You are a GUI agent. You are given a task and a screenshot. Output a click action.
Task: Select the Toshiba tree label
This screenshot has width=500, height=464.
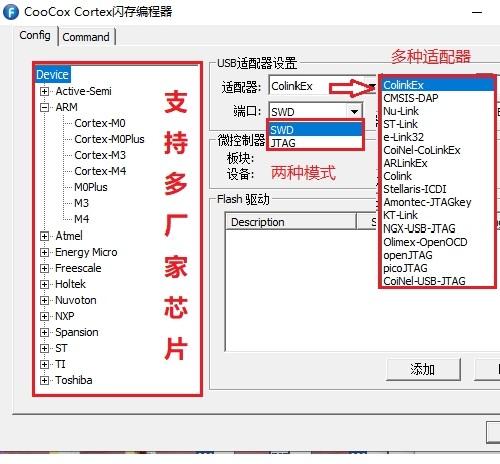(74, 380)
